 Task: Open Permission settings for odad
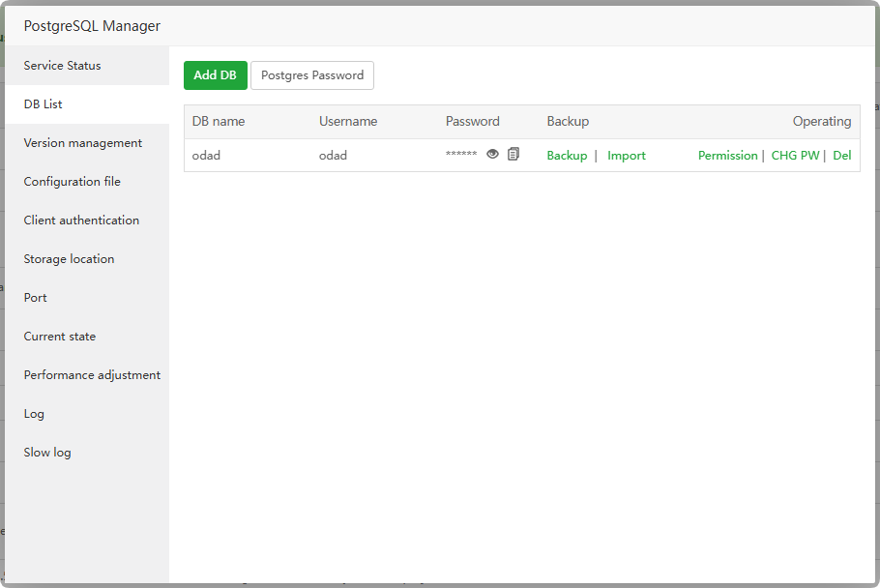tap(727, 156)
